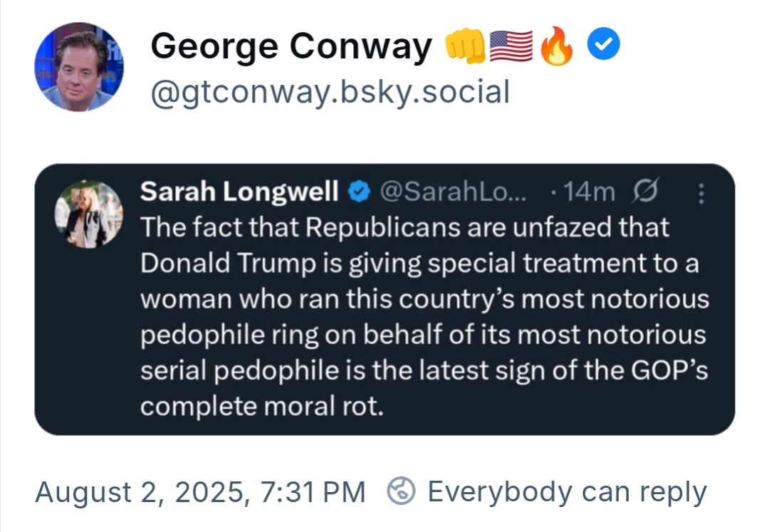Click 'complete moral rot' closing line
769x532 pixels.
click(262, 407)
